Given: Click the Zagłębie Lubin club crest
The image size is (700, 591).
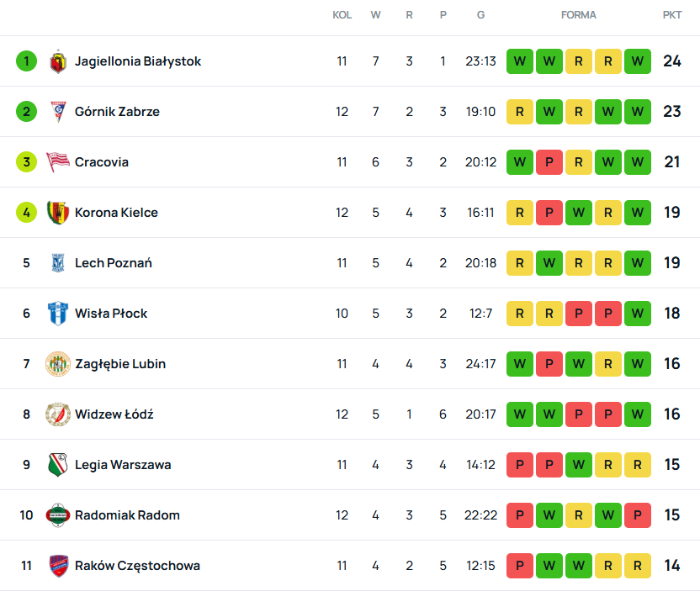Looking at the screenshot, I should pos(57,364).
